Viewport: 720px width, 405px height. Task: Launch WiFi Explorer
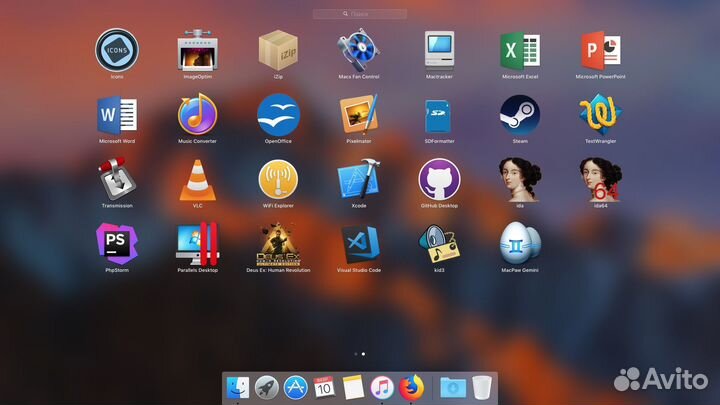(278, 180)
